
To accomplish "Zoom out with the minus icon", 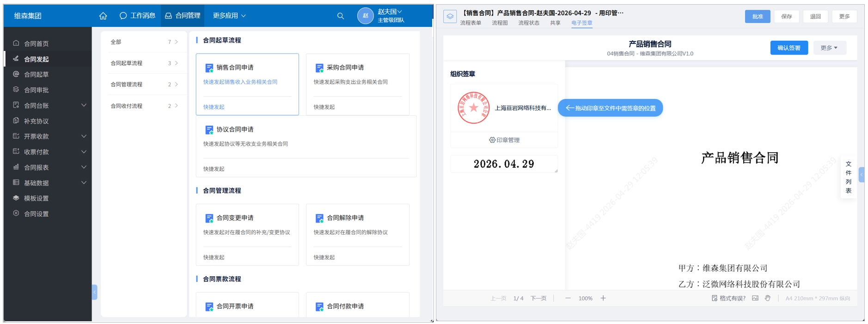I will click(x=568, y=298).
